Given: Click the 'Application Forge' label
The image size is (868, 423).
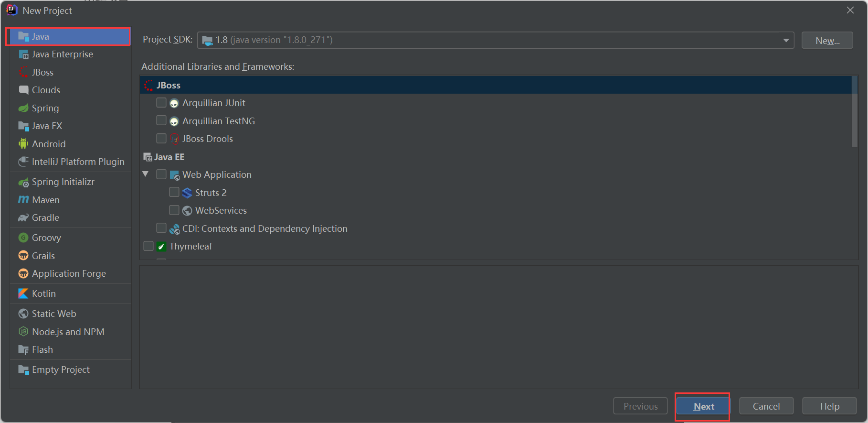Looking at the screenshot, I should click(x=69, y=273).
